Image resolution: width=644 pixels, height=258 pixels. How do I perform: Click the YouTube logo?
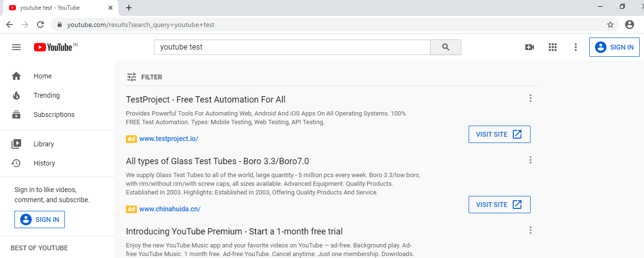(x=53, y=47)
